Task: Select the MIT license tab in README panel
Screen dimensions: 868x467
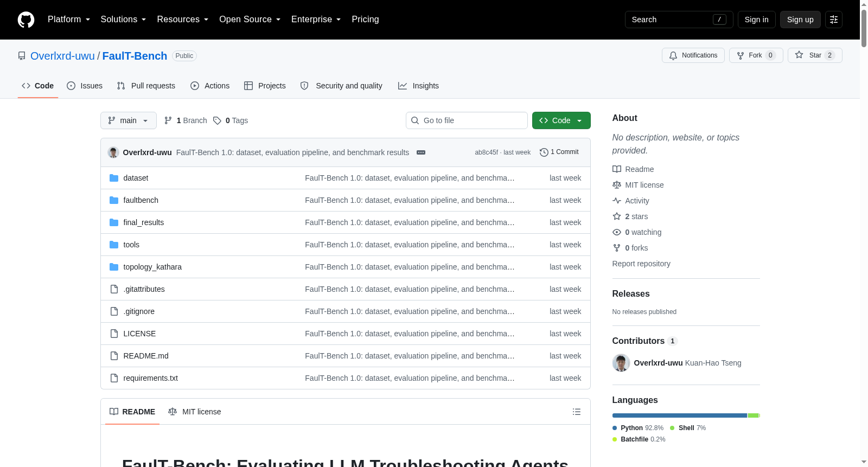Action: point(195,412)
